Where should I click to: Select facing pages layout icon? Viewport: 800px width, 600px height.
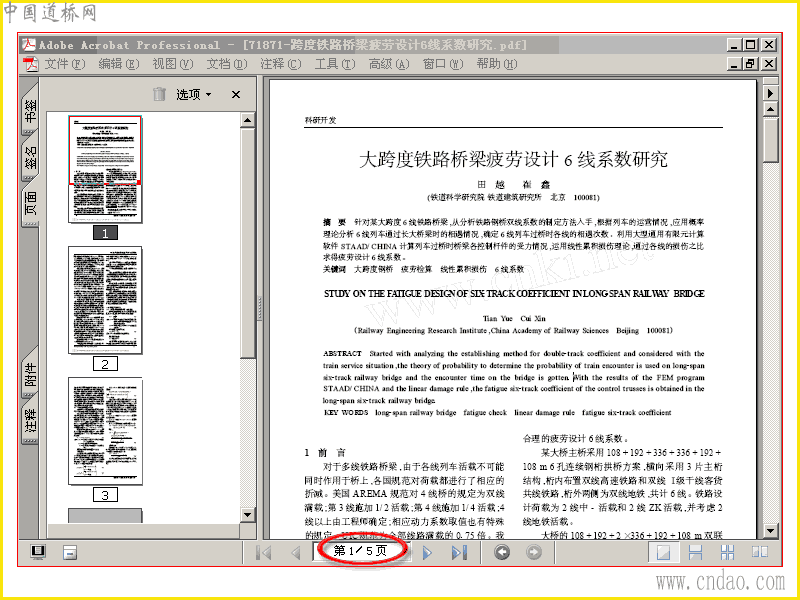coord(760,552)
